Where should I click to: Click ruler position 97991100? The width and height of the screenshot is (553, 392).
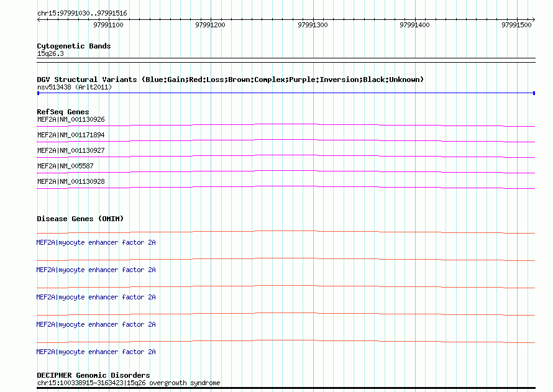[108, 25]
